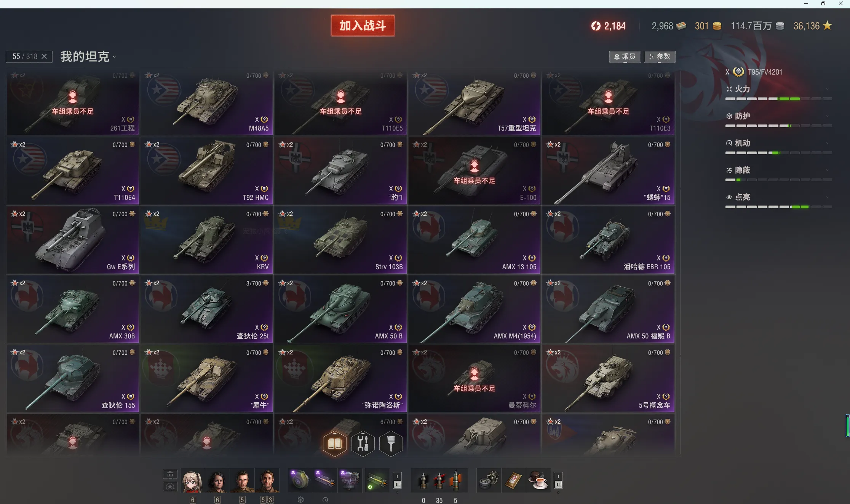Viewport: 850px width, 504px height.
Task: Click the 加入战斗 battle button
Action: click(363, 26)
